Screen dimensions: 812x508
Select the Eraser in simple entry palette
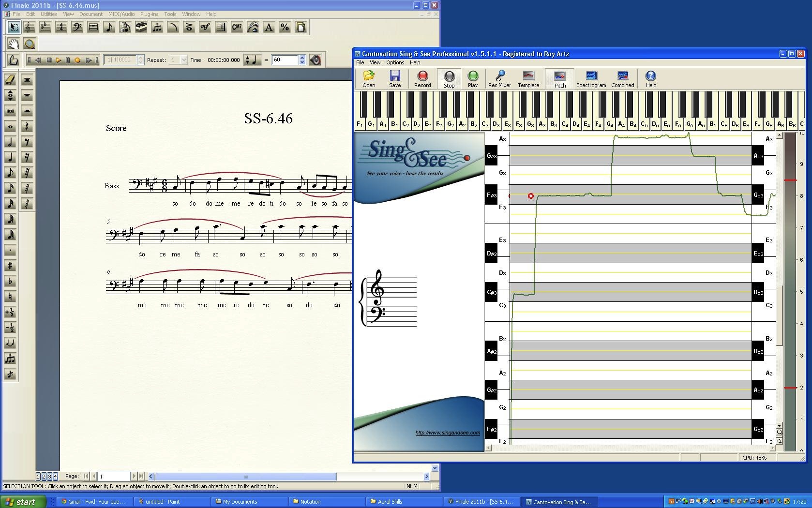10,80
